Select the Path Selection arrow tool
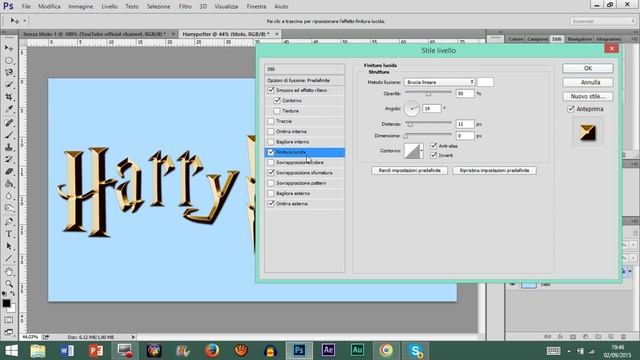This screenshot has width=640, height=360. pyautogui.click(x=9, y=246)
